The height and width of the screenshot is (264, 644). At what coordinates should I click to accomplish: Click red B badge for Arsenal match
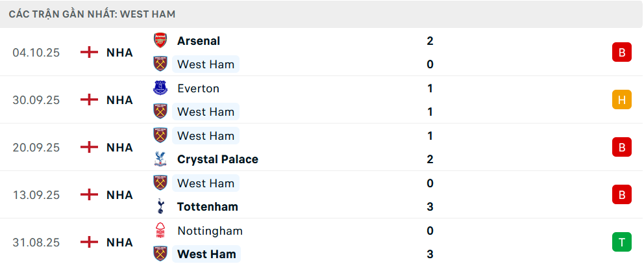click(621, 53)
